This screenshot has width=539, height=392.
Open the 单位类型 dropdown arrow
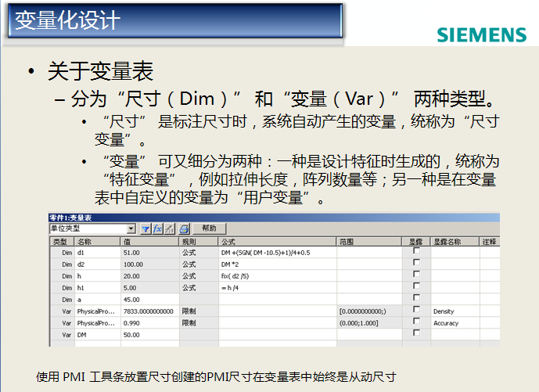pyautogui.click(x=131, y=228)
